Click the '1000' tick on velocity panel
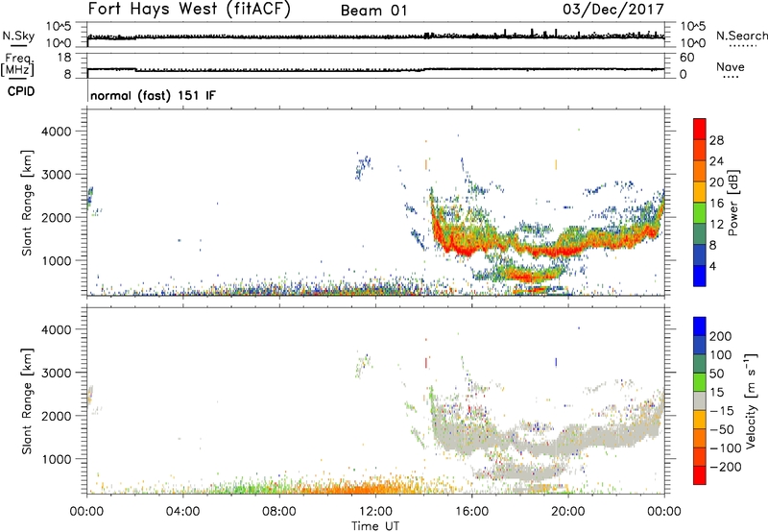Image resolution: width=768 pixels, height=532 pixels. [x=57, y=459]
